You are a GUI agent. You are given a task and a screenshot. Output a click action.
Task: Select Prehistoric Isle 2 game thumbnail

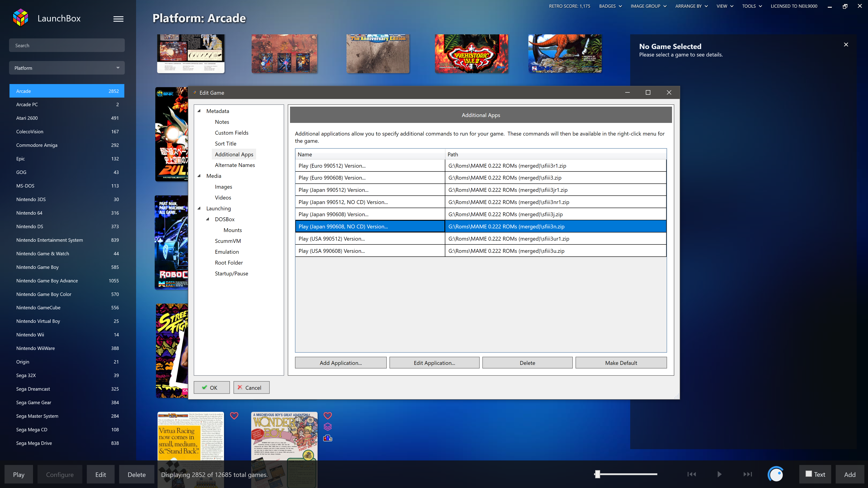tap(471, 54)
